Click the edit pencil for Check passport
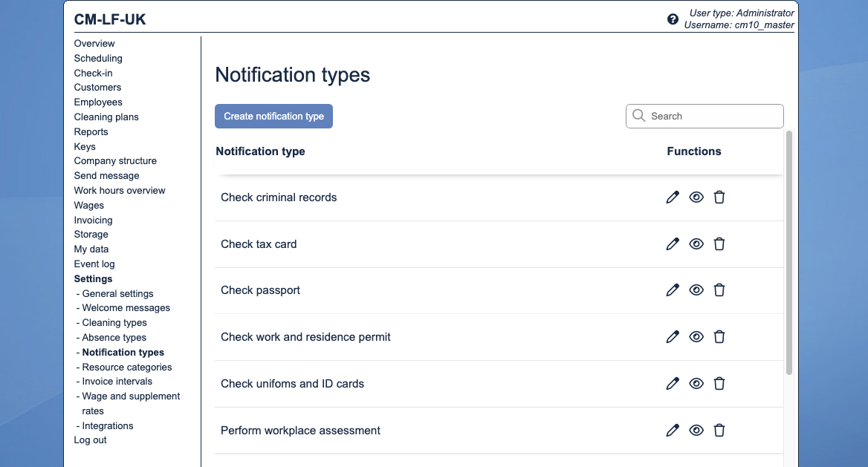 pos(673,290)
